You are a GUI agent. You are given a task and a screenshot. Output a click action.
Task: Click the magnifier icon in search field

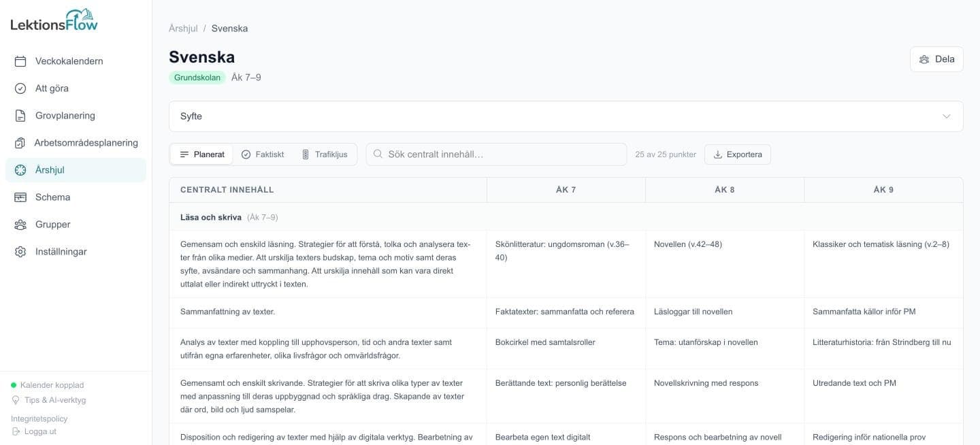pyautogui.click(x=378, y=154)
